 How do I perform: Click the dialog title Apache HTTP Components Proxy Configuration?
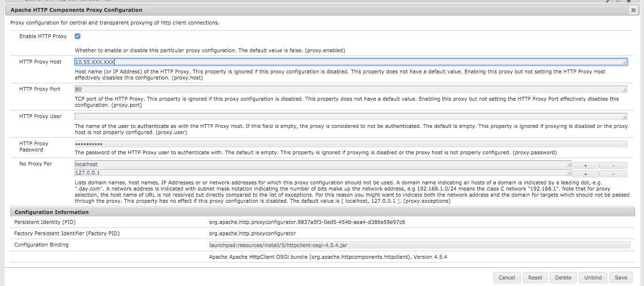pos(77,10)
